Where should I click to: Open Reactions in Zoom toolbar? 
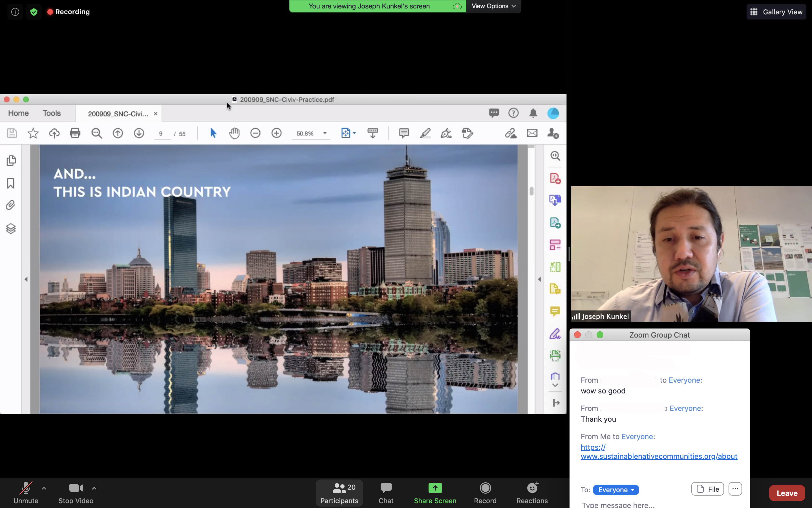pyautogui.click(x=532, y=493)
